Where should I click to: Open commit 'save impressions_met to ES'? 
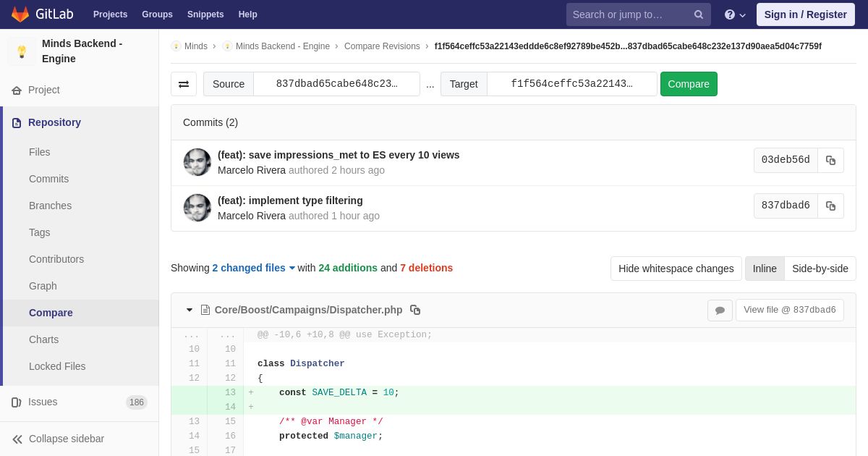[339, 155]
